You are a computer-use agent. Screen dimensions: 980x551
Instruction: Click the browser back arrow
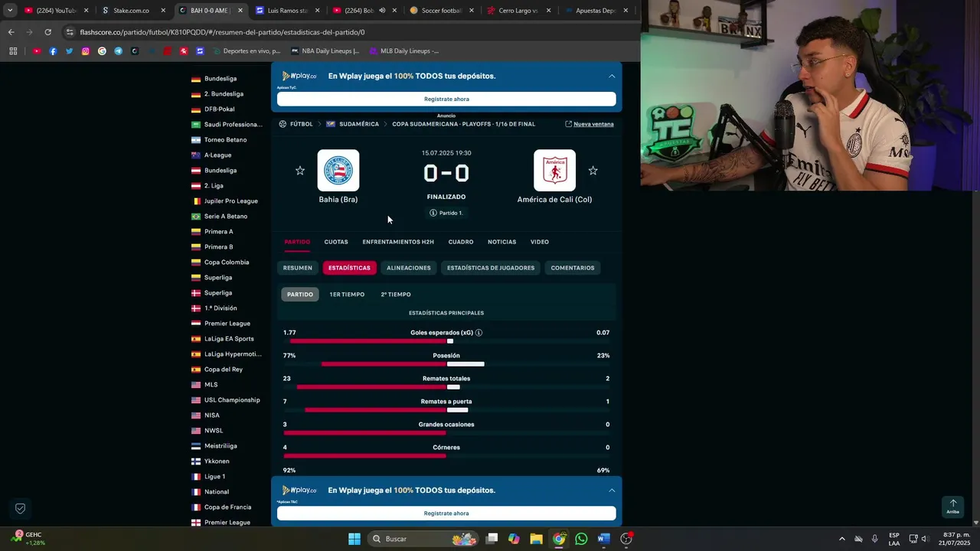[11, 32]
